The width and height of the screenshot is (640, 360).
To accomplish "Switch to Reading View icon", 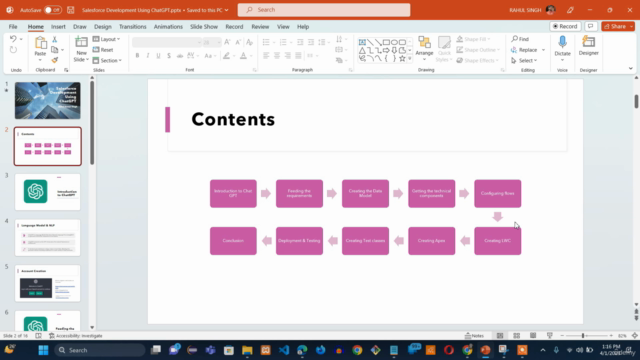I will tap(533, 336).
